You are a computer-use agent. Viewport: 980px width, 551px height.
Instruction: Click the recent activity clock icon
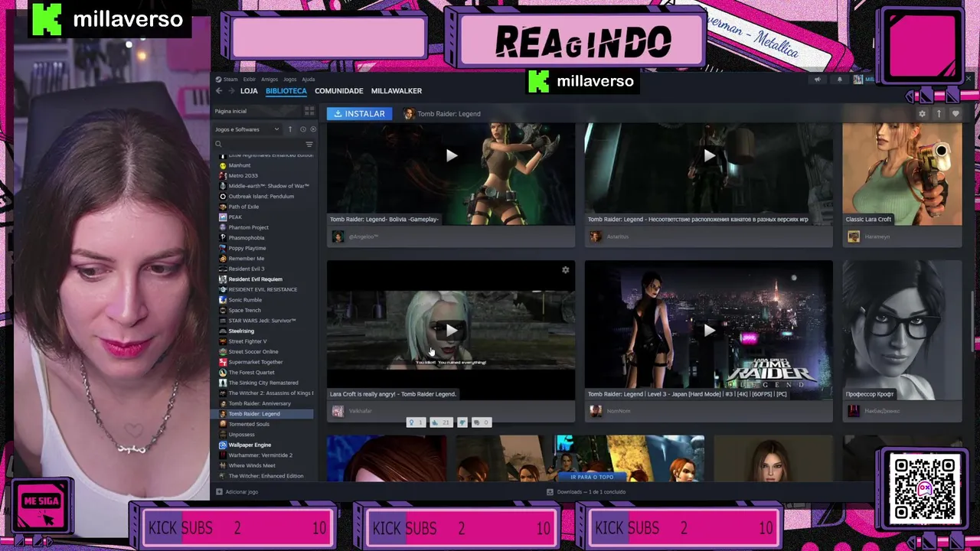click(302, 129)
